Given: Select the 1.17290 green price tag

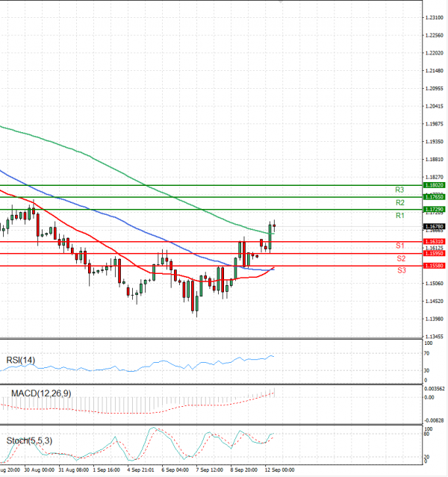Looking at the screenshot, I should 435,209.
